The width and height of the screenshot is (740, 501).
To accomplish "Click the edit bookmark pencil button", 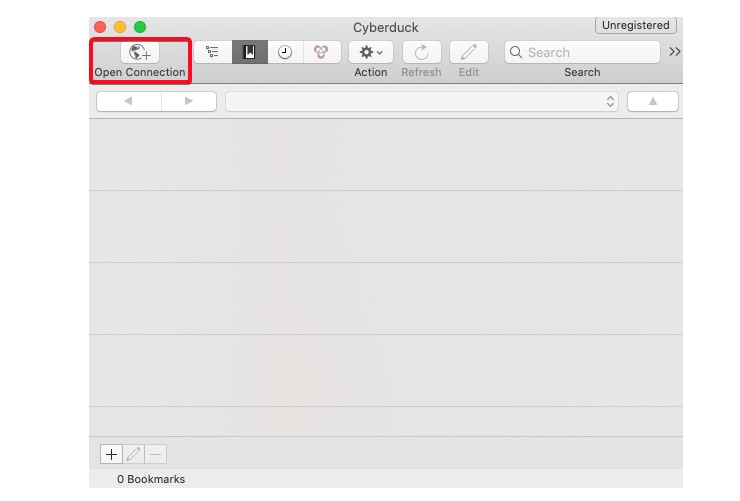I will pyautogui.click(x=134, y=454).
